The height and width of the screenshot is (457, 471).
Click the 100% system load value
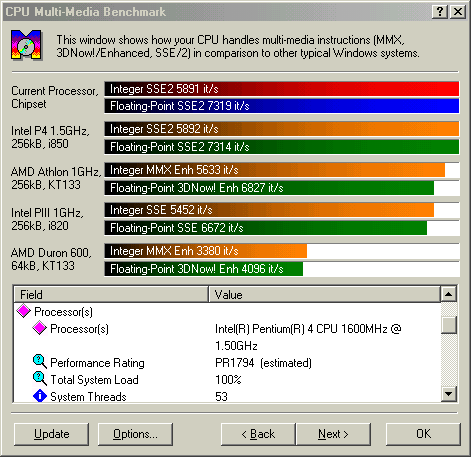click(228, 380)
